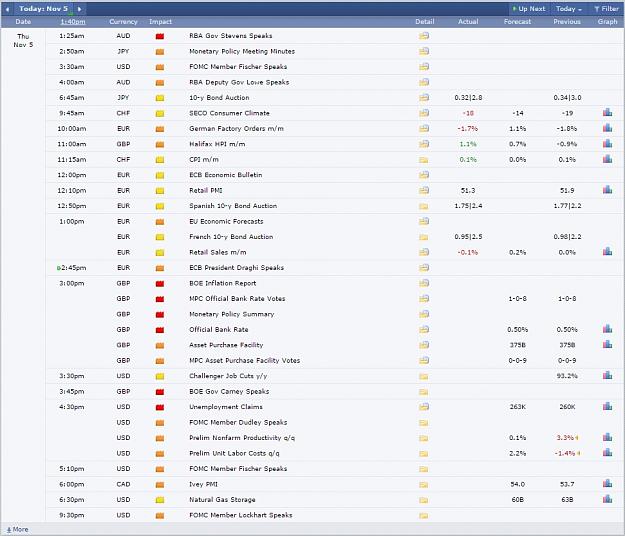Click forecast '54.0' for Ivey PMI
The image size is (625, 536).
point(517,485)
